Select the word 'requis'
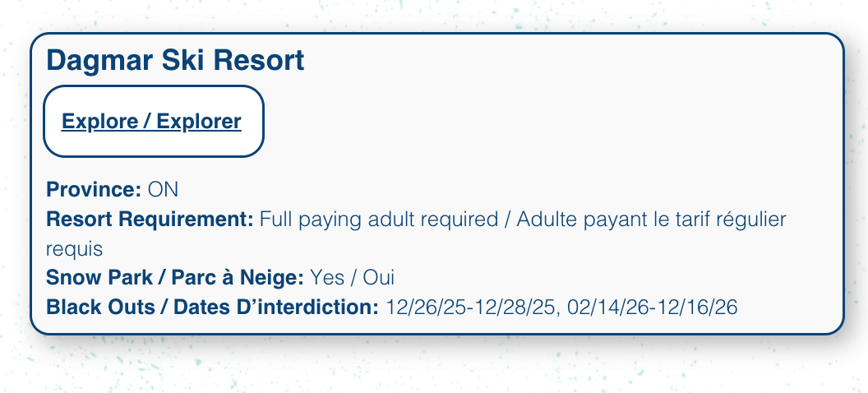The width and height of the screenshot is (868, 393). (x=74, y=250)
